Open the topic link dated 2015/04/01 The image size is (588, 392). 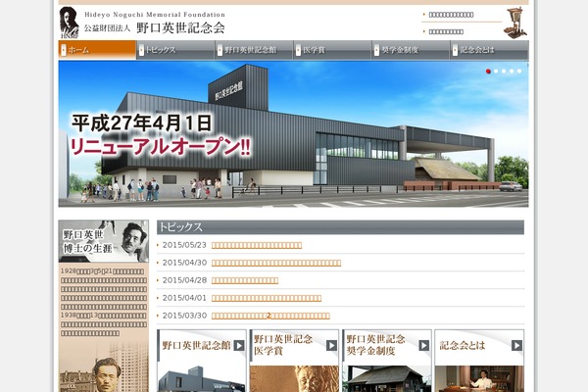pos(267,298)
